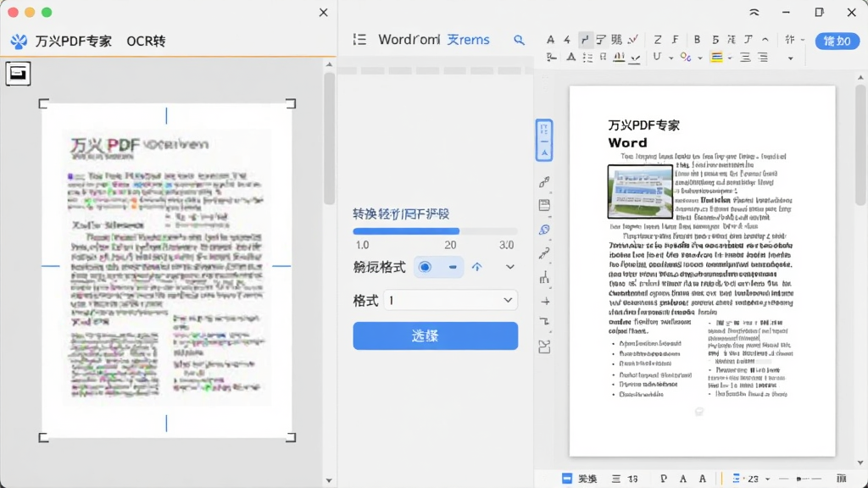Select the blue tab right of Word
This screenshot has height=488, width=868.
tap(468, 39)
